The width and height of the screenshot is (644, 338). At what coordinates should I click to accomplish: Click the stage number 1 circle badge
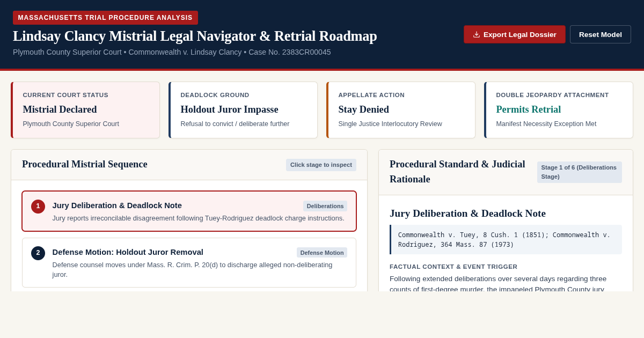click(38, 206)
